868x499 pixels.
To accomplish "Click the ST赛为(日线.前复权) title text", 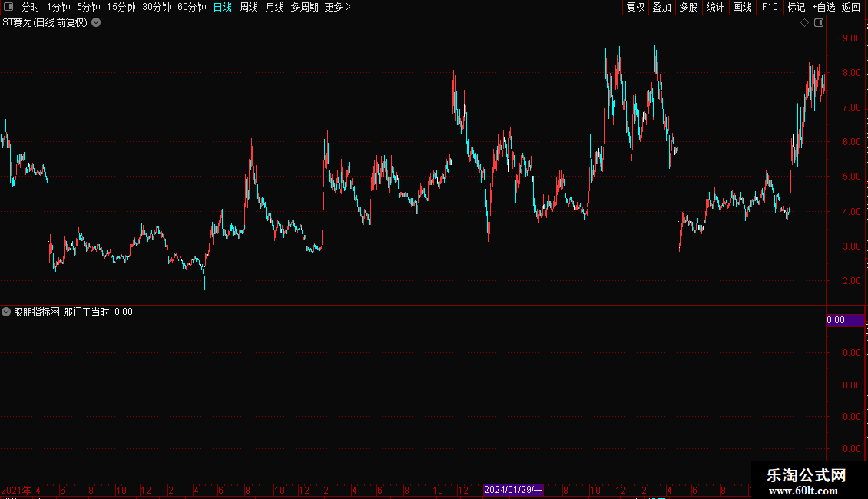I will pos(45,23).
